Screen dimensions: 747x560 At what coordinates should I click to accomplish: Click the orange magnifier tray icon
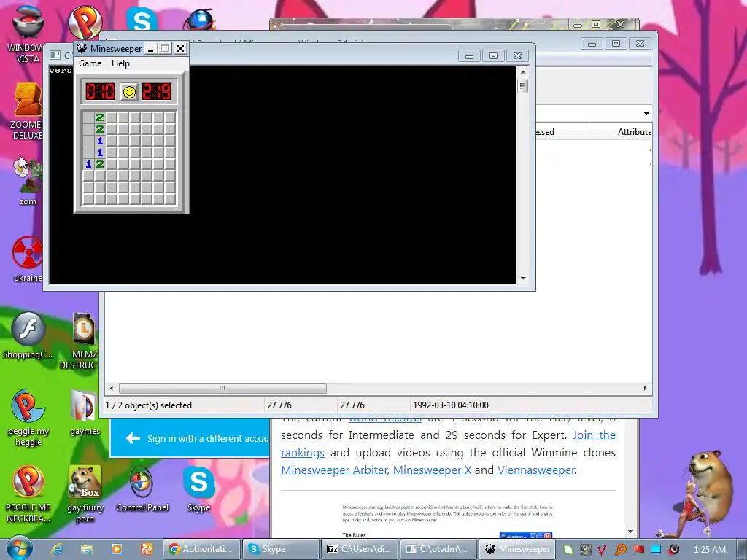click(x=620, y=550)
